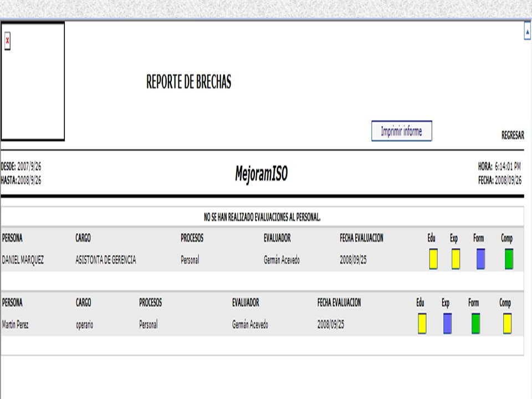Select the Edu yellow swatch for Martin Perez

point(422,324)
